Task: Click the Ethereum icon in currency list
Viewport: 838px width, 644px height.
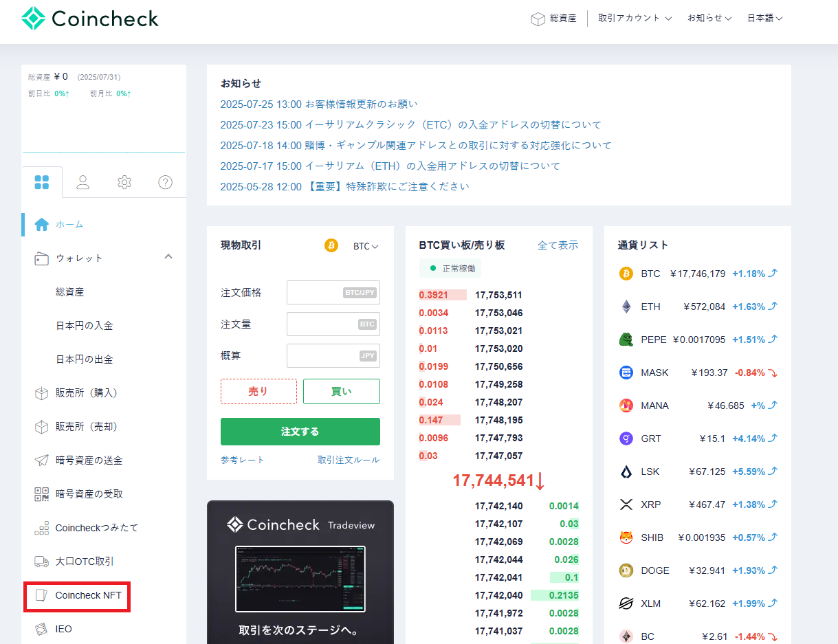Action: [x=626, y=307]
